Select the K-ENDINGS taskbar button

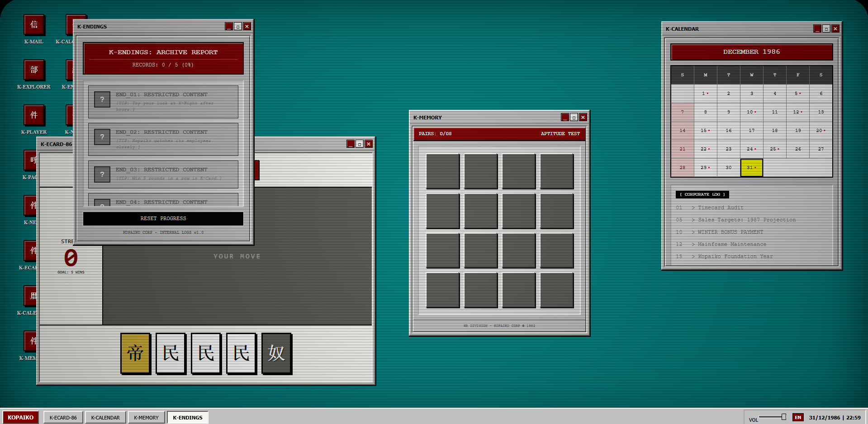click(x=188, y=417)
